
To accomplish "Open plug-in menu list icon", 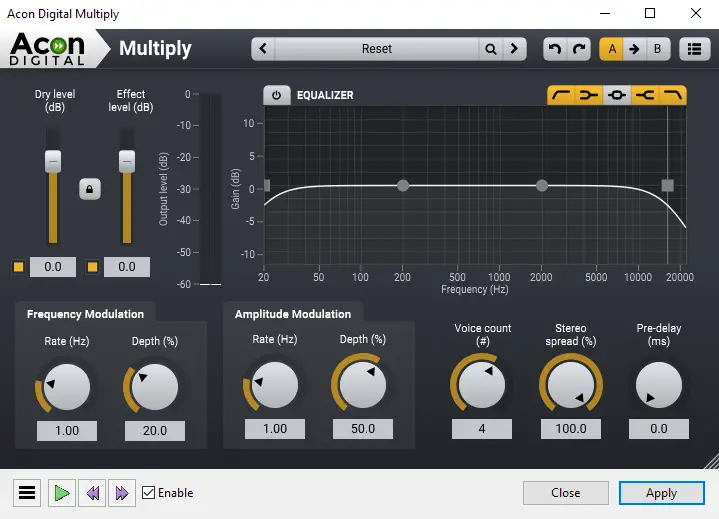I will (x=695, y=49).
